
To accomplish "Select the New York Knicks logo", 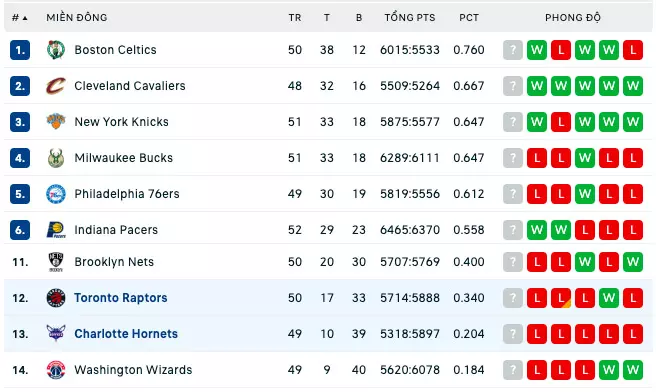I will (56, 122).
